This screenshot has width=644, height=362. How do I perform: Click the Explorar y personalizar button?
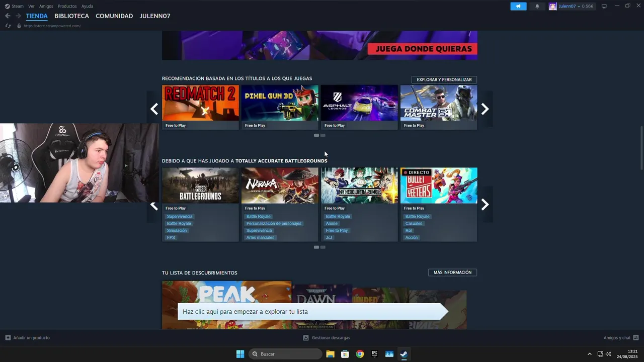444,79
